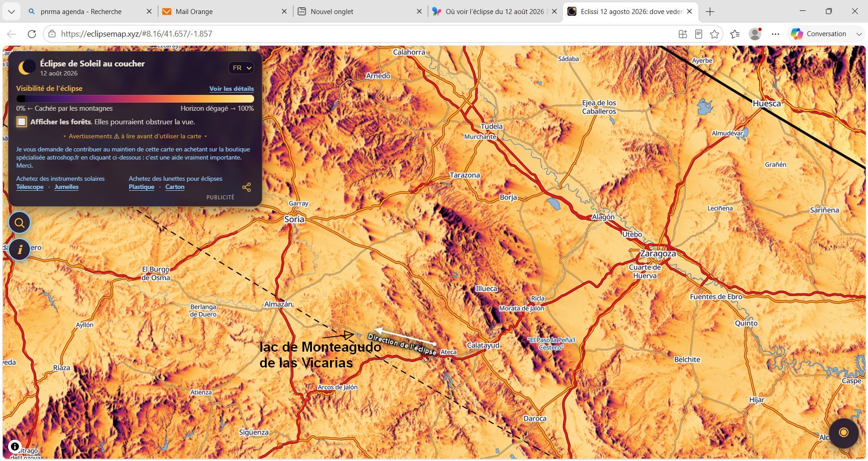Close the Mail Orange tab

coord(284,12)
